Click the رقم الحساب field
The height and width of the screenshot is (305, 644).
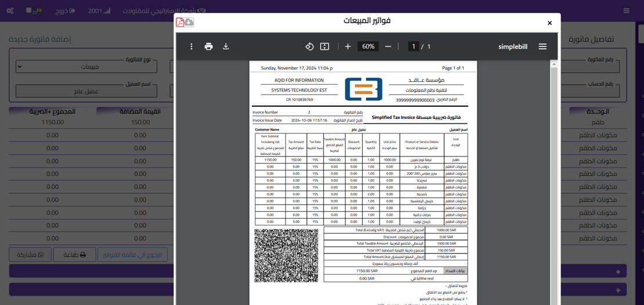pyautogui.click(x=591, y=90)
